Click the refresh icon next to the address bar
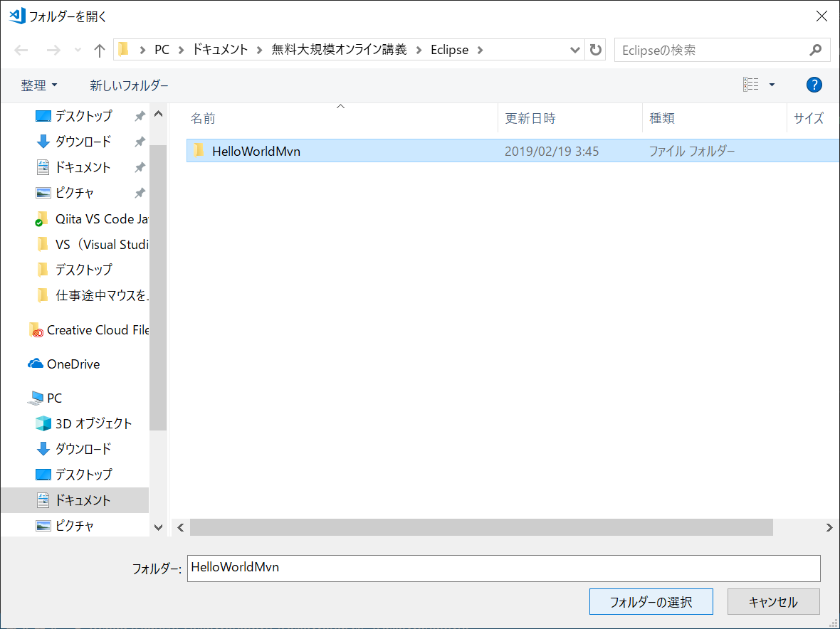This screenshot has height=629, width=840. click(595, 50)
